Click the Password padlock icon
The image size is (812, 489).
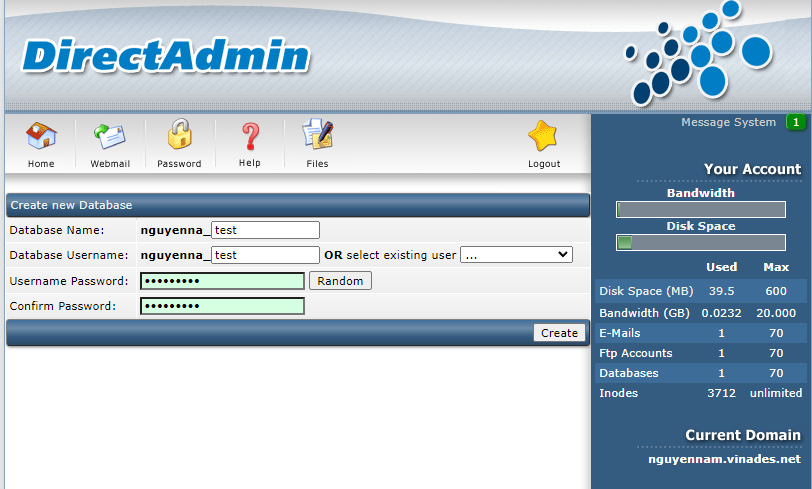tap(179, 134)
